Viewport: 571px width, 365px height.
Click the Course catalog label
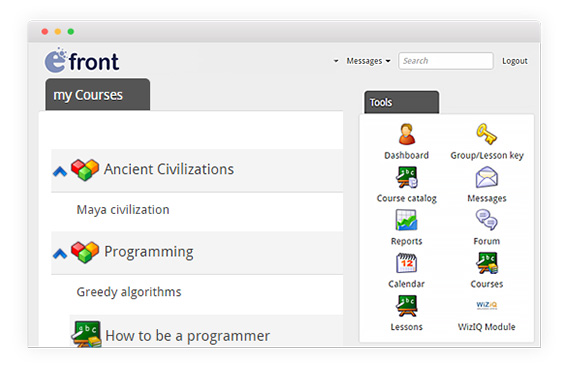(x=406, y=199)
